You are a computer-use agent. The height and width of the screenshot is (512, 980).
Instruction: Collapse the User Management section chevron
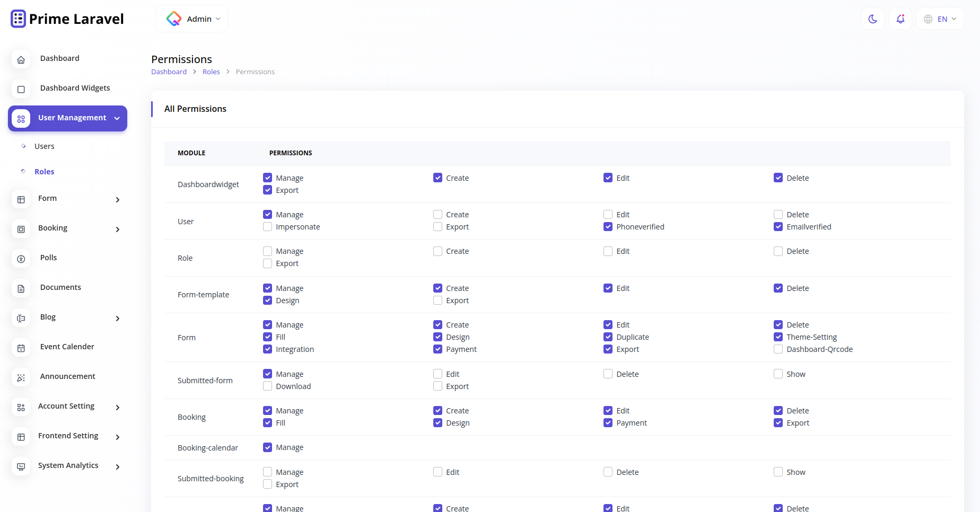coord(118,118)
